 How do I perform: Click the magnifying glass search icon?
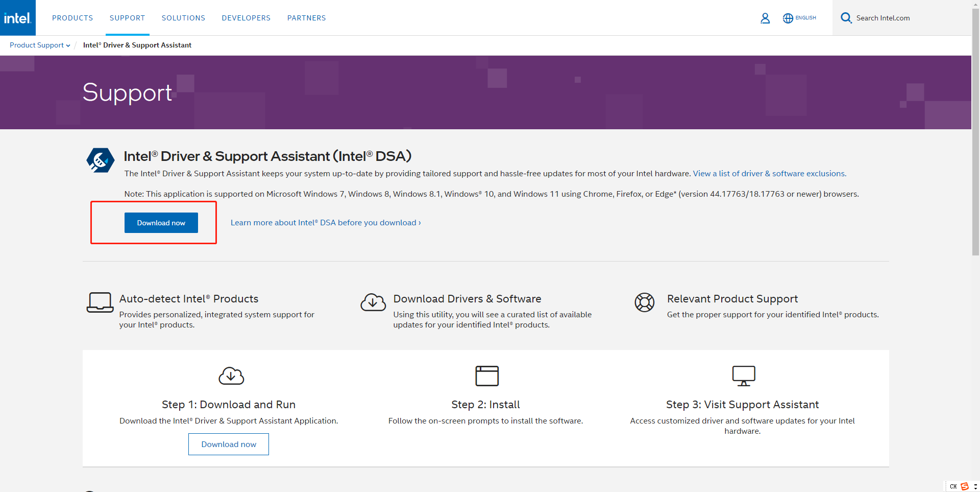(846, 18)
